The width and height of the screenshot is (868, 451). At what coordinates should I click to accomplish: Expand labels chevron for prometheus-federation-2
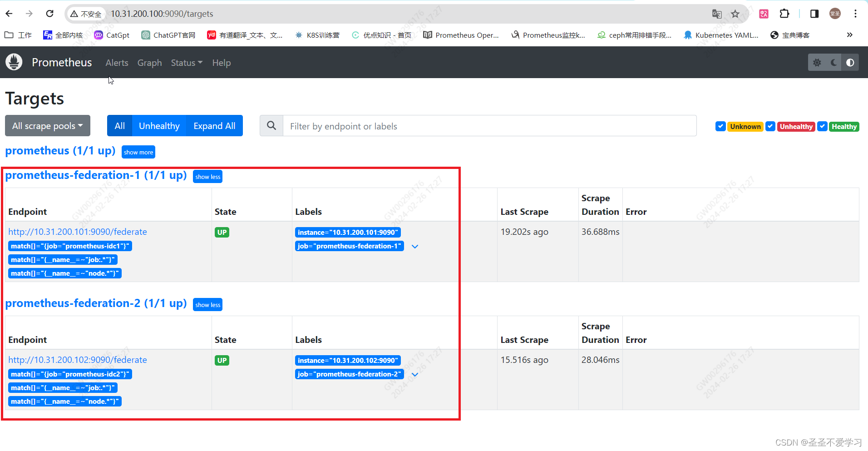(415, 375)
